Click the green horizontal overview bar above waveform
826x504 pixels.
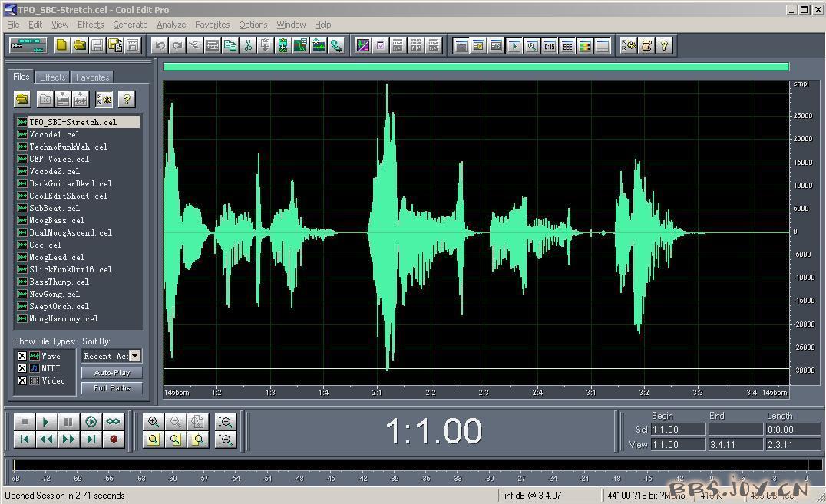point(476,67)
